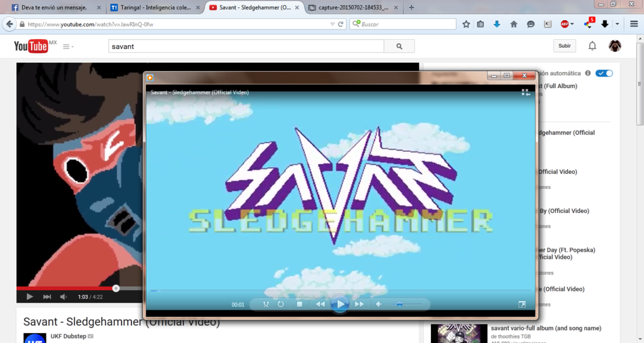
Task: Go to the browser home page icon
Action: pyautogui.click(x=513, y=24)
